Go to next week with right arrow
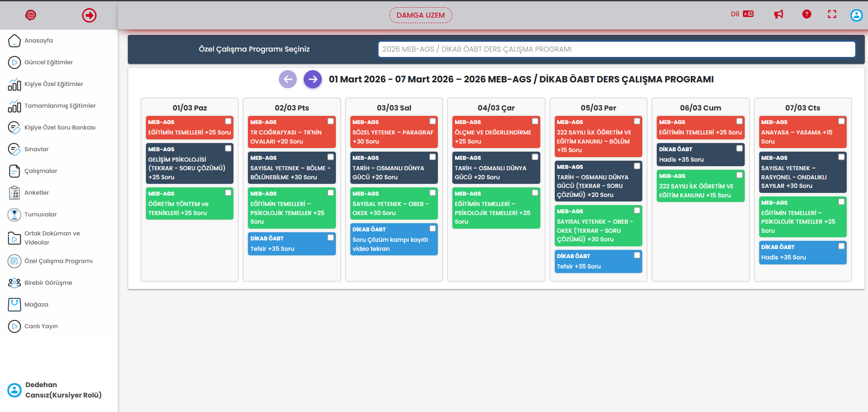The width and height of the screenshot is (868, 412). [x=312, y=79]
